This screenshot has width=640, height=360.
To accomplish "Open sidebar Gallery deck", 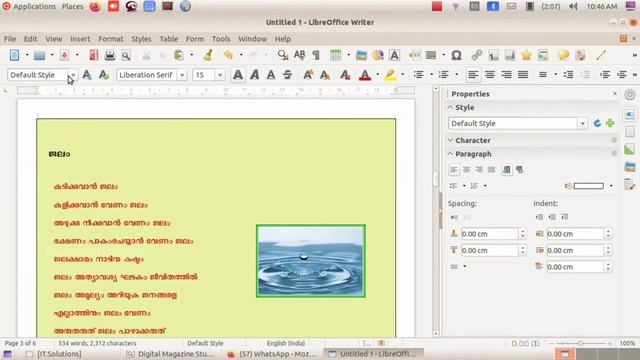I will (630, 167).
